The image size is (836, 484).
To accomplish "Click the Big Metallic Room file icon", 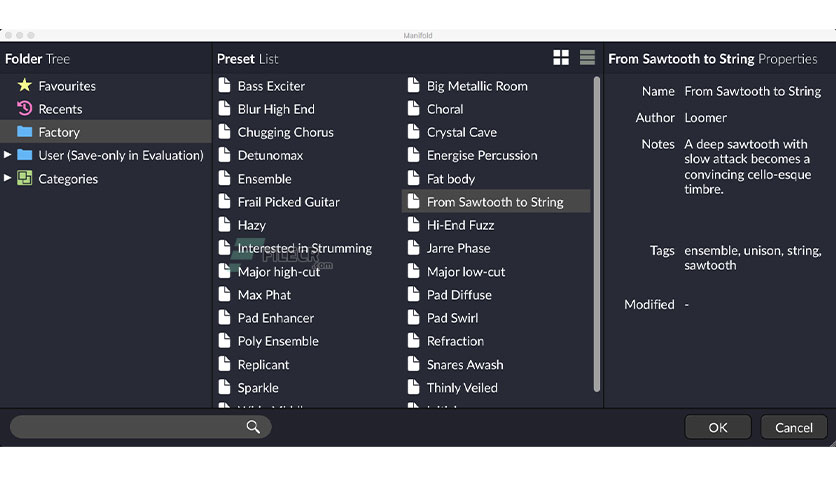I will coord(414,85).
